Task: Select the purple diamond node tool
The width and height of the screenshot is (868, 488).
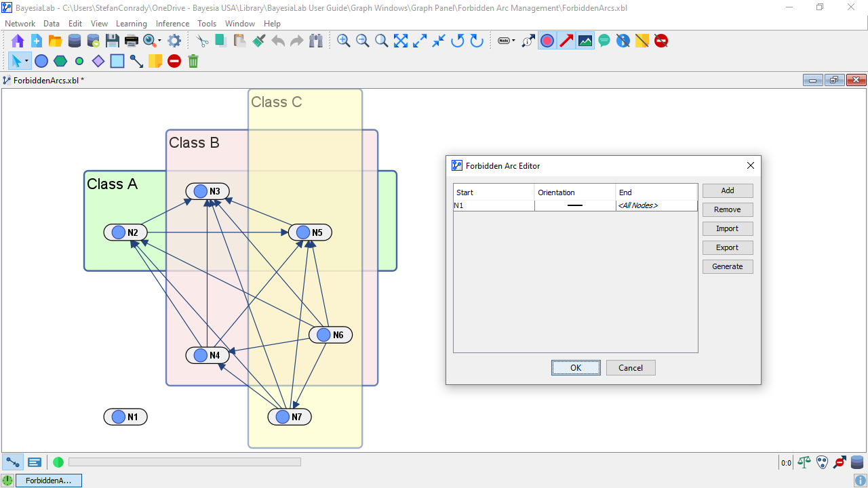Action: [x=98, y=61]
